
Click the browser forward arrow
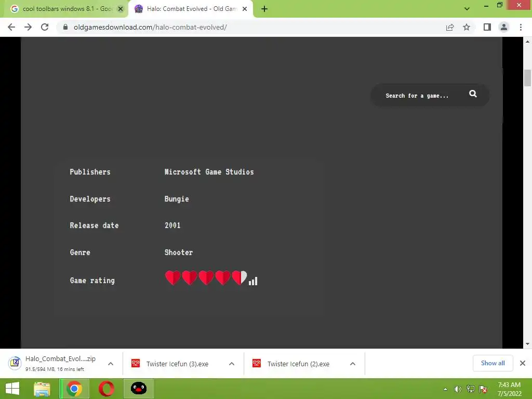pyautogui.click(x=28, y=27)
